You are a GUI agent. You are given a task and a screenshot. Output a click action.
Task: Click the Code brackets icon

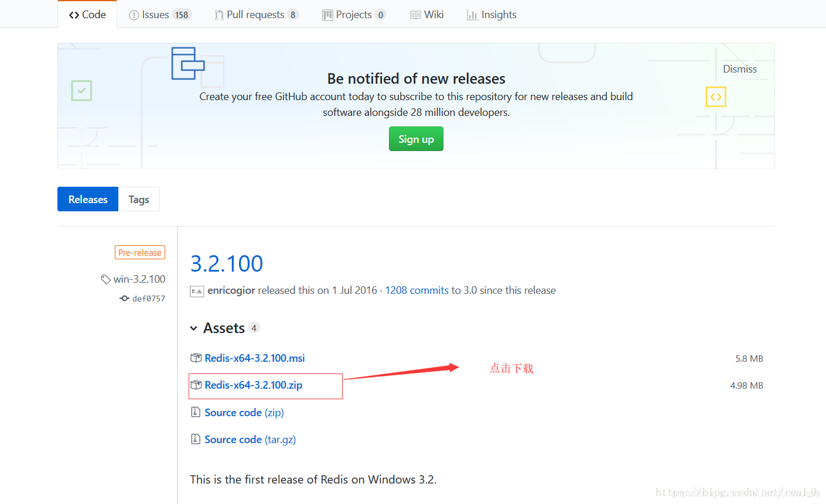point(74,15)
